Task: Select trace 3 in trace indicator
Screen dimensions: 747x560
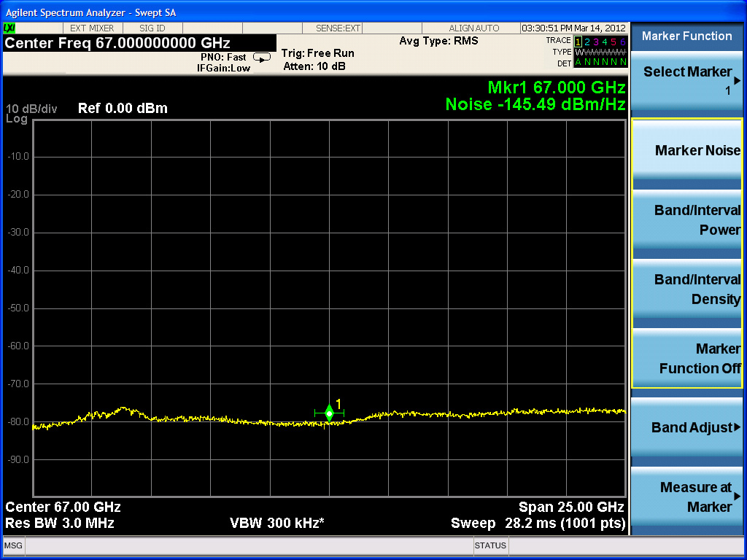Action: (597, 42)
